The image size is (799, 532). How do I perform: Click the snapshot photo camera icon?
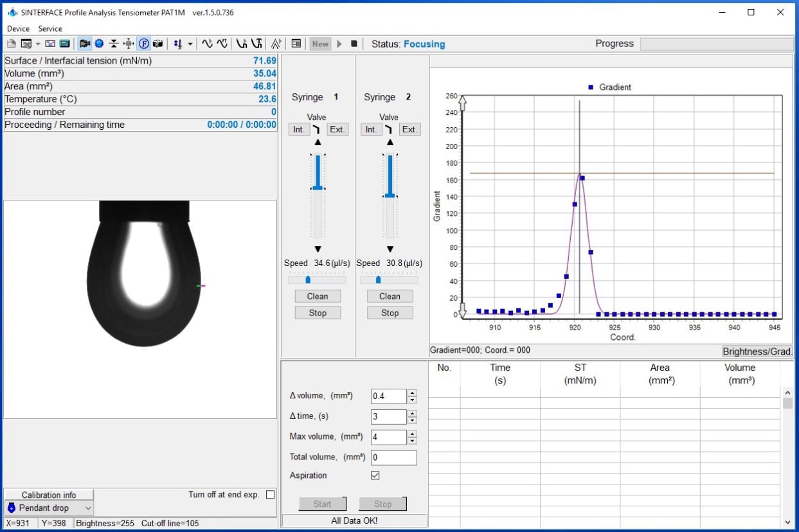click(157, 44)
